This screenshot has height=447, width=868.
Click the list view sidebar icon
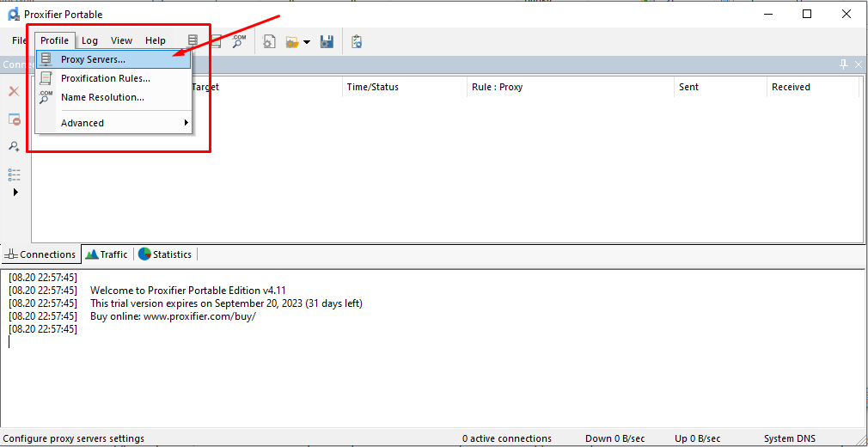click(x=15, y=175)
